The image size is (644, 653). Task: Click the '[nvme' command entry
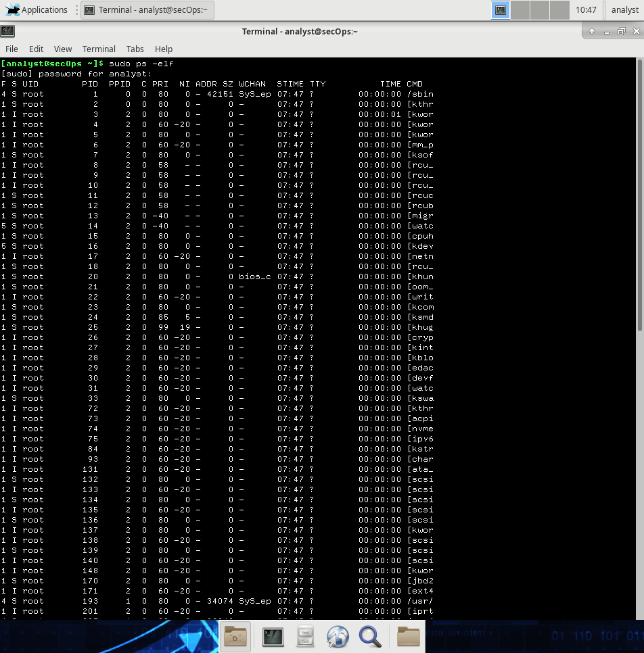pos(420,429)
